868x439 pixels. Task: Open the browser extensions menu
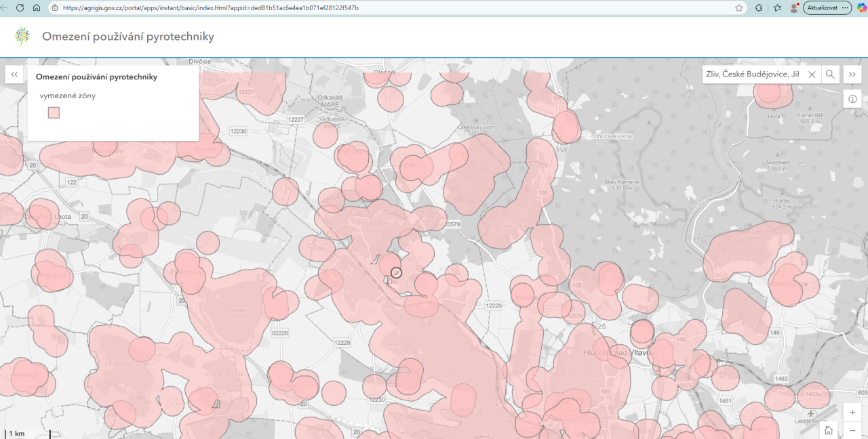coord(759,7)
